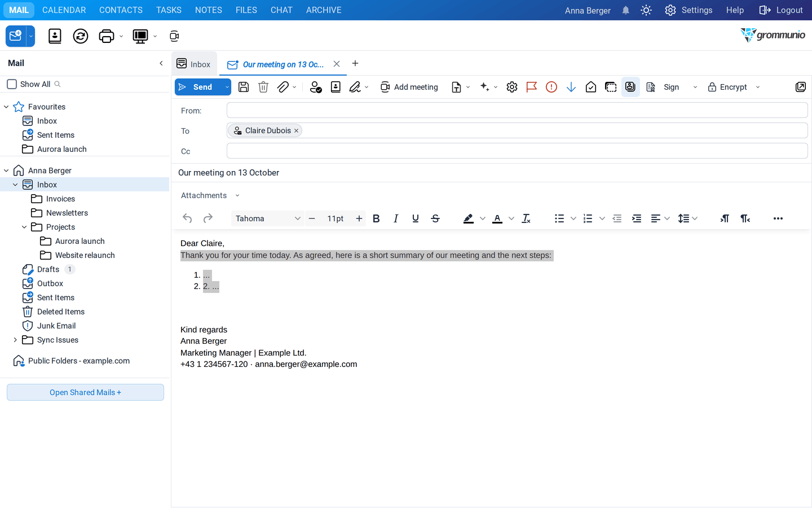Toggle bold formatting
Viewport: 812px width, 508px height.
click(376, 218)
